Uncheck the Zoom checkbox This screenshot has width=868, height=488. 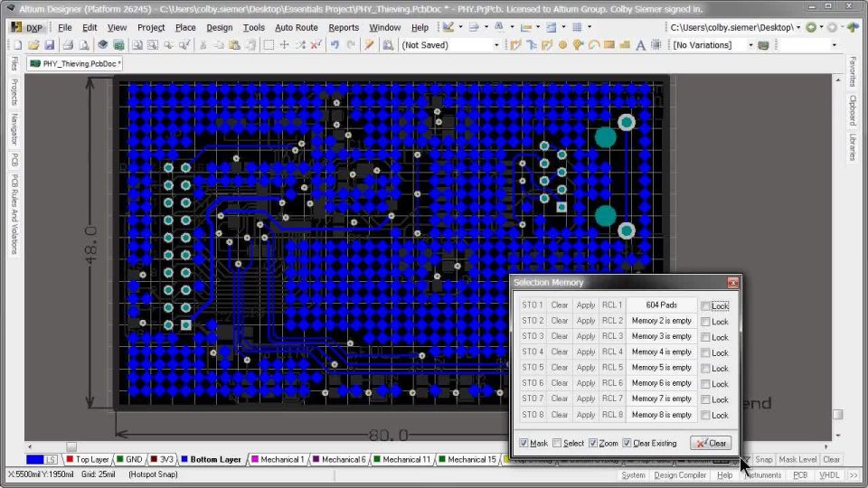click(x=593, y=443)
